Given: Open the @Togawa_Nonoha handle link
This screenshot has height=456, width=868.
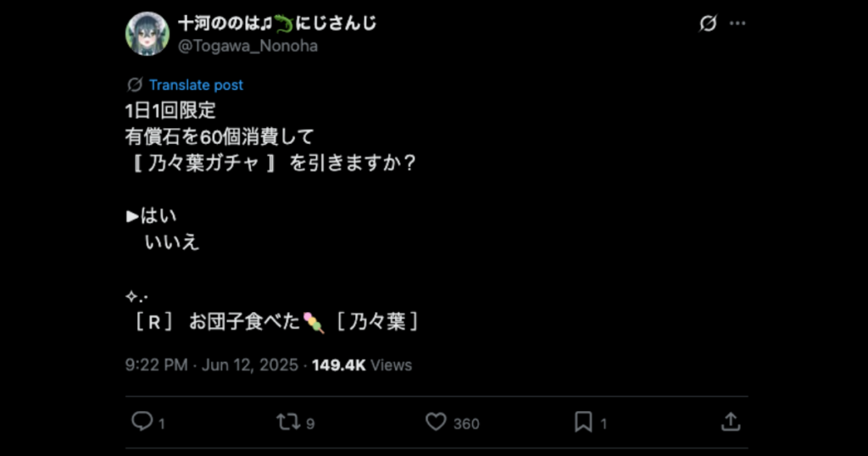Looking at the screenshot, I should pos(248,47).
